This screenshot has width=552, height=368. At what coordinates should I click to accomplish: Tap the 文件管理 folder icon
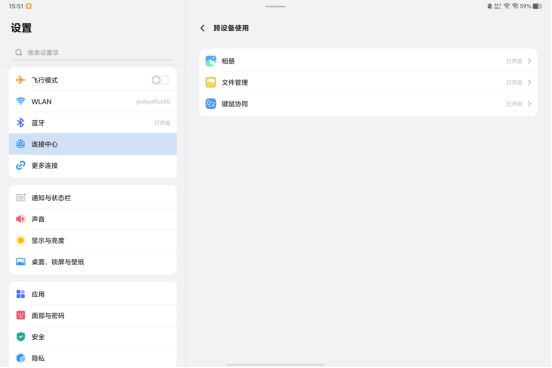[211, 82]
